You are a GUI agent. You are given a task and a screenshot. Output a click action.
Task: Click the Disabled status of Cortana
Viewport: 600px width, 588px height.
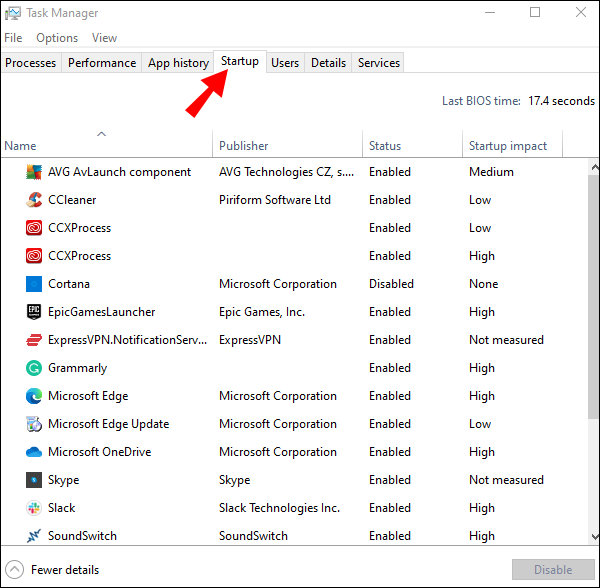click(x=391, y=284)
